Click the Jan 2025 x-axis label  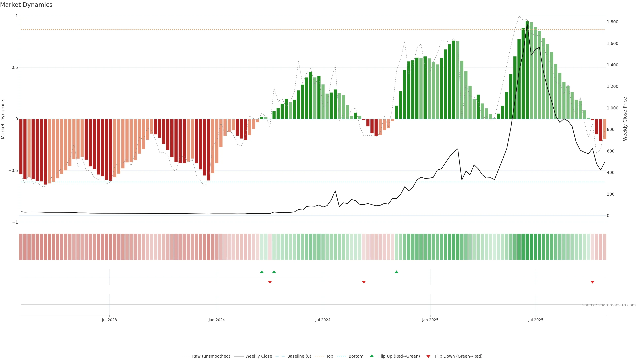[430, 320]
